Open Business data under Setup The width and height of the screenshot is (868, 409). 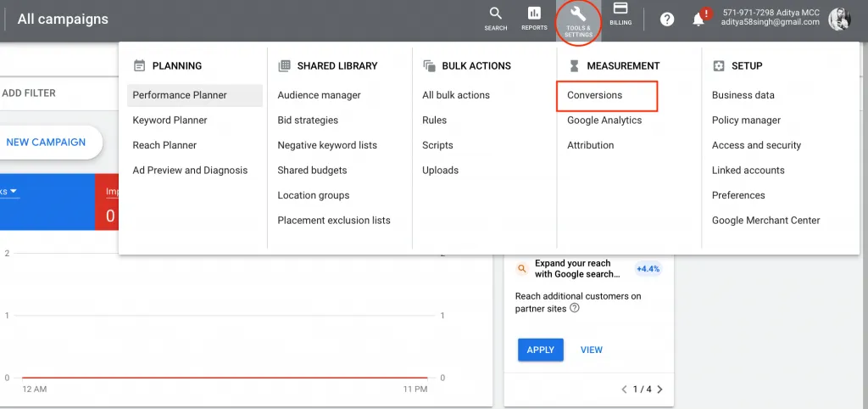743,95
